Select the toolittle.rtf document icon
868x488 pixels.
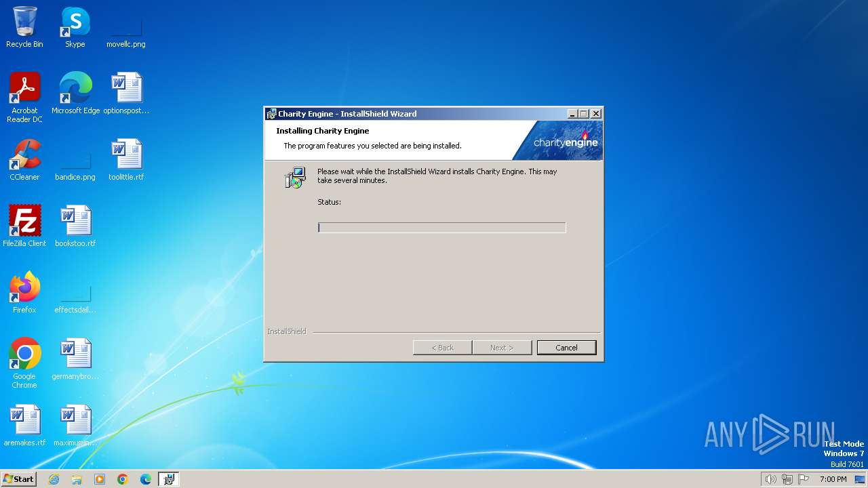point(126,160)
